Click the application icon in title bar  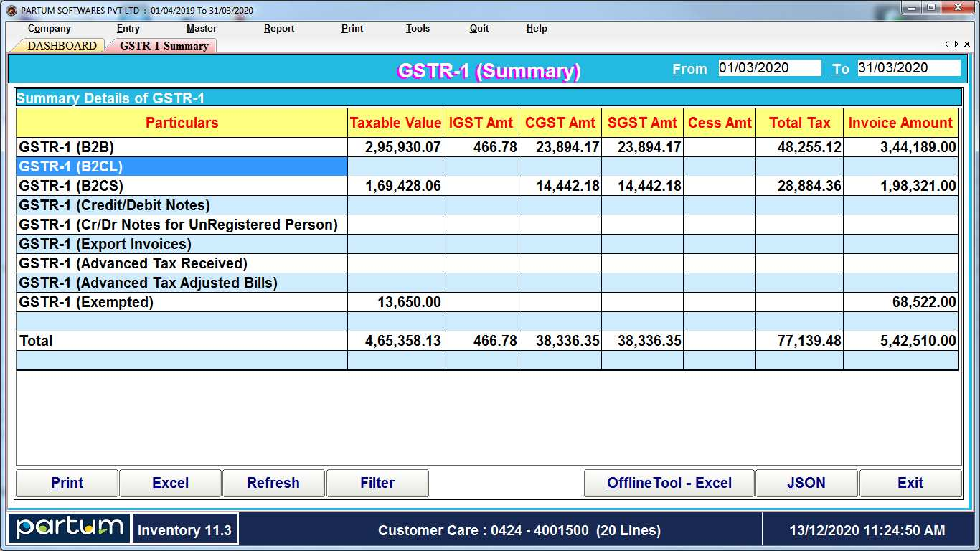11,11
